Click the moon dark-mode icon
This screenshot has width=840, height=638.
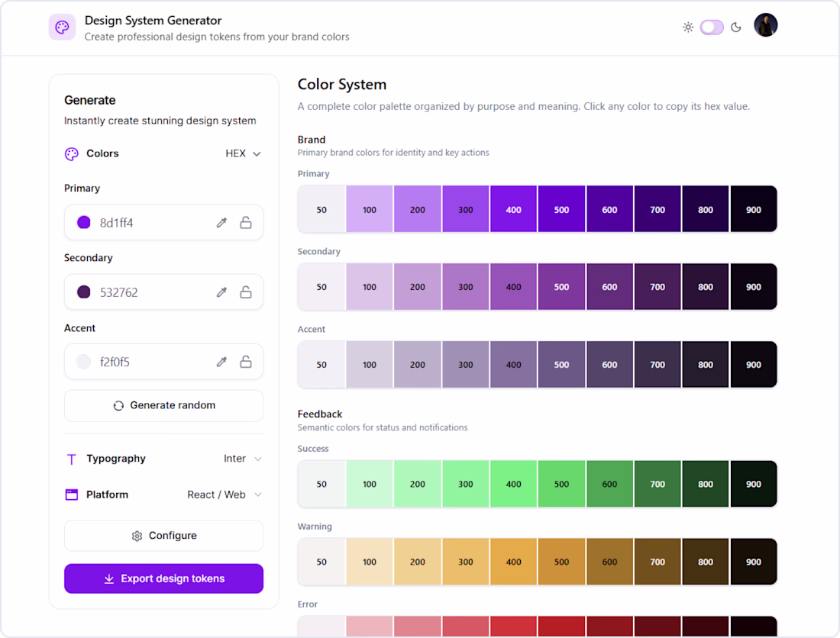pyautogui.click(x=736, y=27)
